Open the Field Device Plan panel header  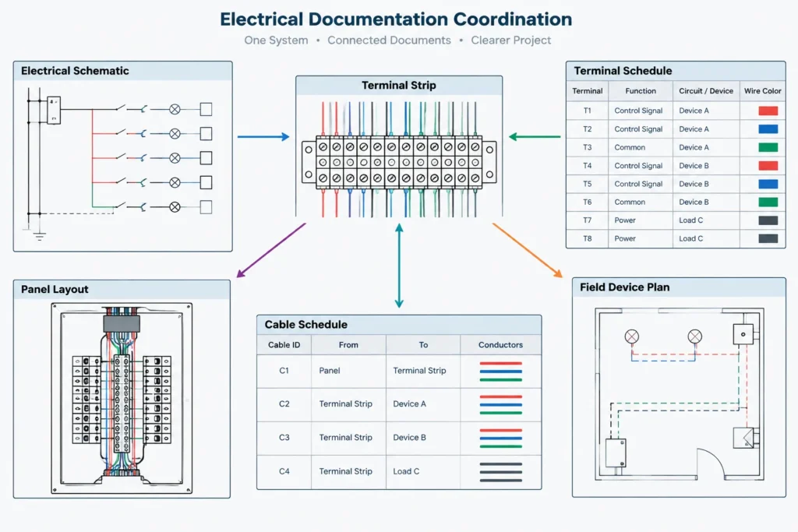(679, 287)
